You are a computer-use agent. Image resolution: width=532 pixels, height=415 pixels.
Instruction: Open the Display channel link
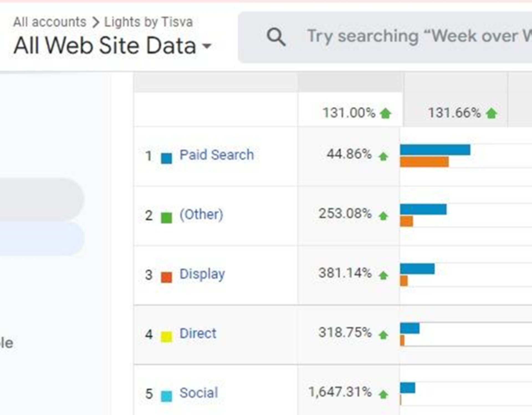(x=202, y=274)
